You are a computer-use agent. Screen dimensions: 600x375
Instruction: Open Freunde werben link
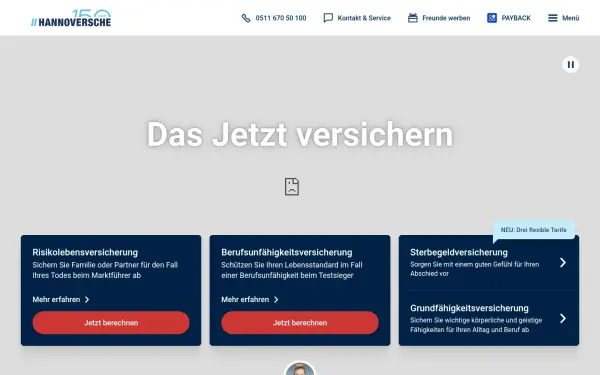(446, 18)
